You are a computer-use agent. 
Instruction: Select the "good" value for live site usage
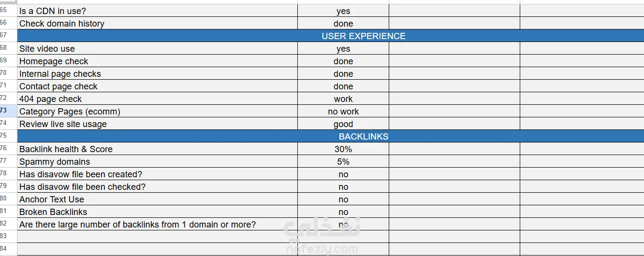[343, 124]
